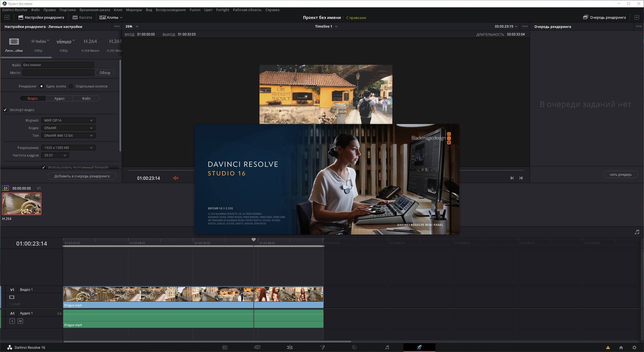Image resolution: width=644 pixels, height=352 pixels.
Task: Click the audio note icon above timeline
Action: (637, 232)
